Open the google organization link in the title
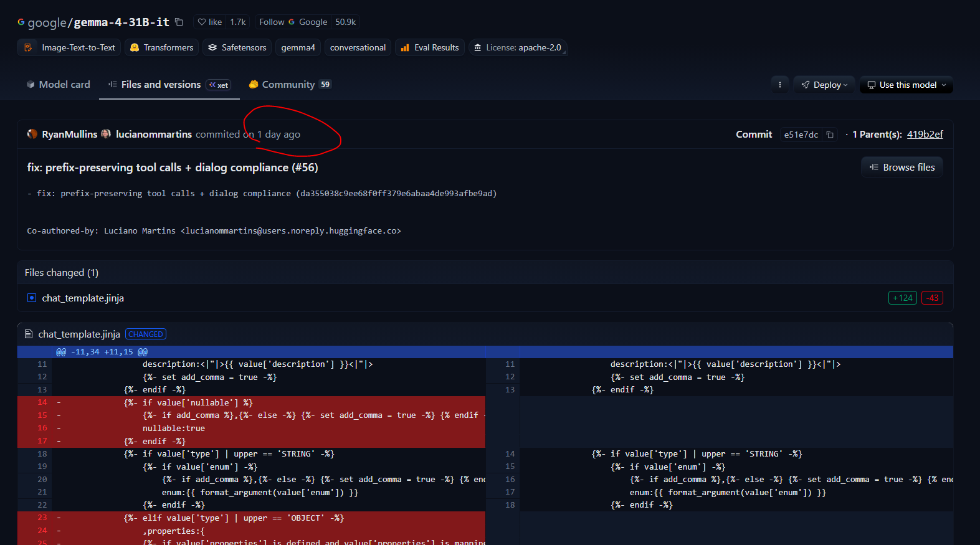 pos(47,22)
